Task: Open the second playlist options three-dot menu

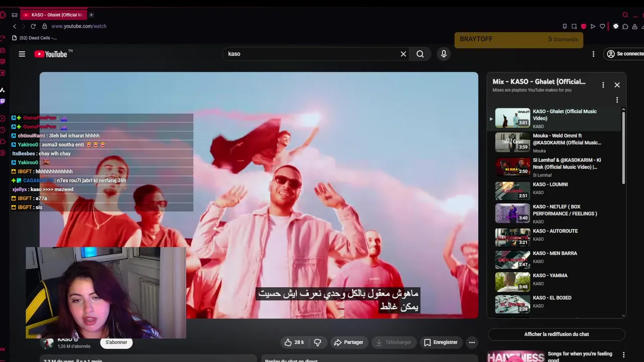Action: pyautogui.click(x=617, y=100)
